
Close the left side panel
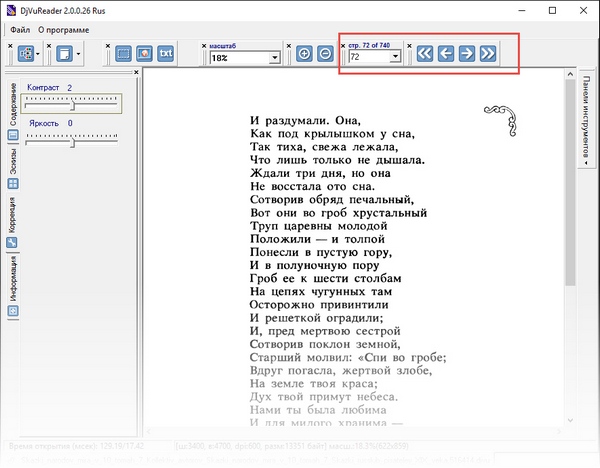[x=137, y=72]
